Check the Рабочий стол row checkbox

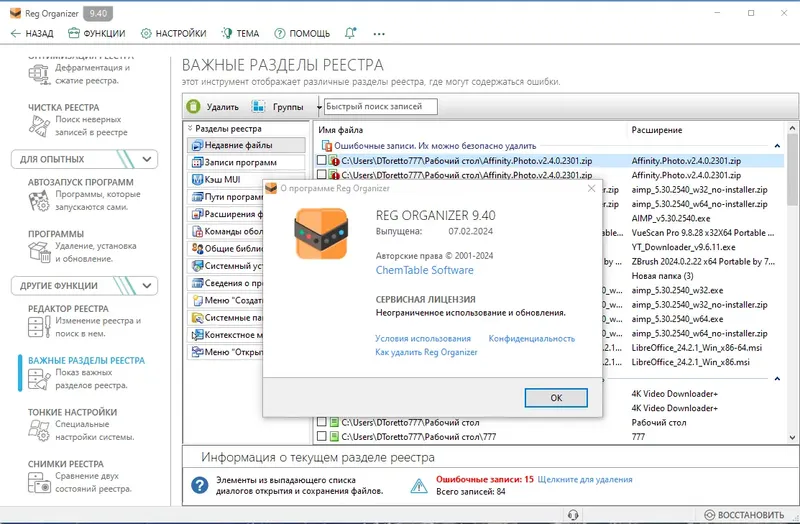(321, 422)
